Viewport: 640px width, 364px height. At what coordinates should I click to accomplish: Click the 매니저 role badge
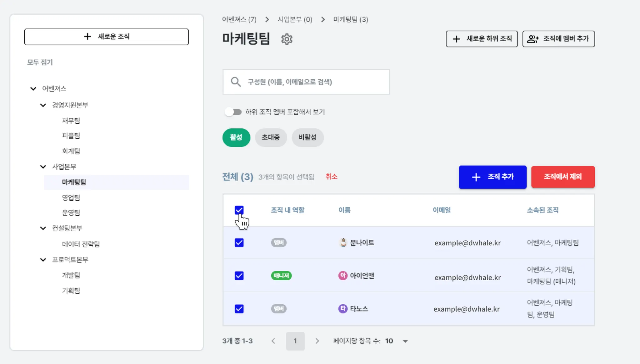(x=281, y=276)
